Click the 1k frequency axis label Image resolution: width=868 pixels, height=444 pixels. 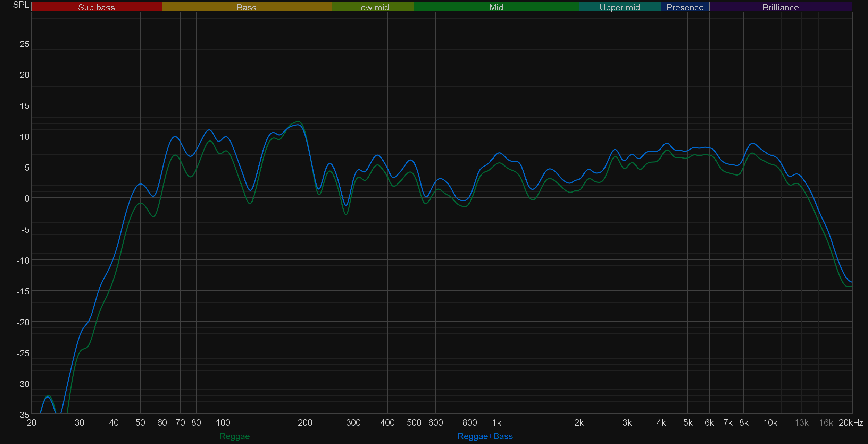coord(496,422)
